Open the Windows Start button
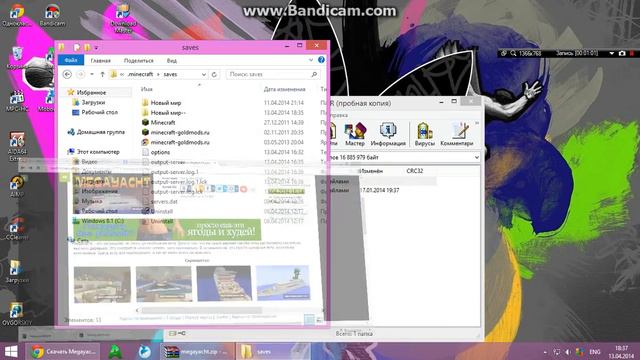Image resolution: width=640 pixels, height=360 pixels. [11, 351]
